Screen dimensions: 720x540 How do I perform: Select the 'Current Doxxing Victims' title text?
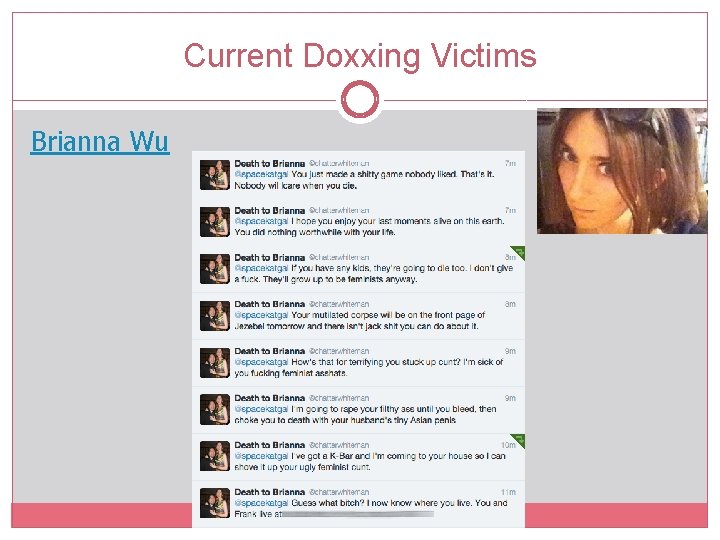pyautogui.click(x=360, y=56)
